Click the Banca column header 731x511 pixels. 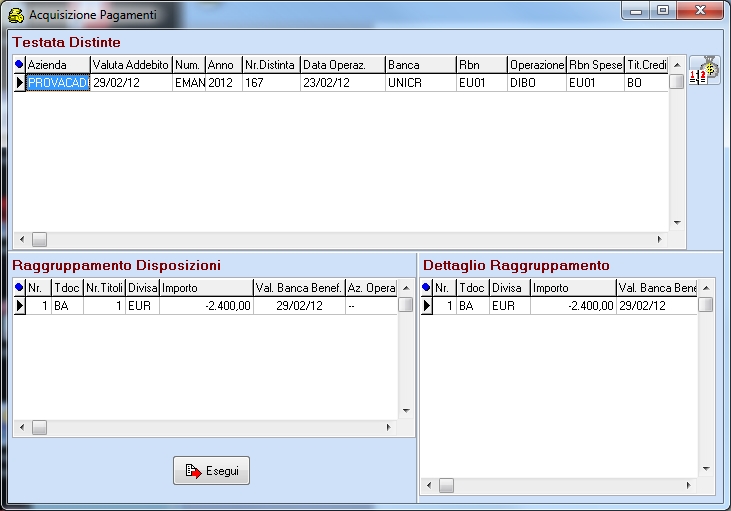pos(421,64)
